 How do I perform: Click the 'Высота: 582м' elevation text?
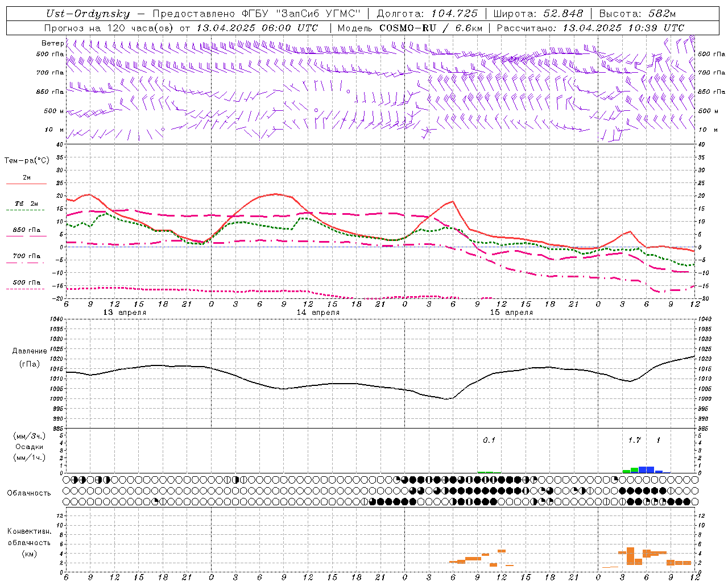pos(638,14)
